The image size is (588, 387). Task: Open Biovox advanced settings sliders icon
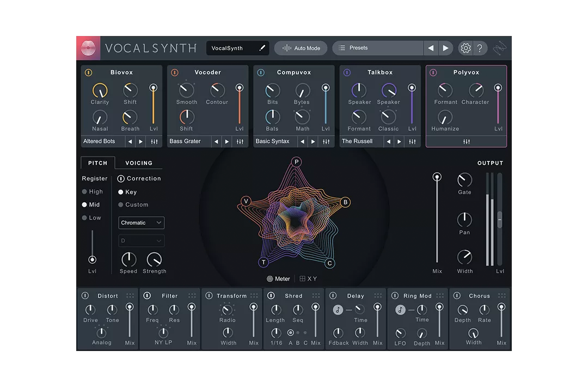pyautogui.click(x=154, y=142)
